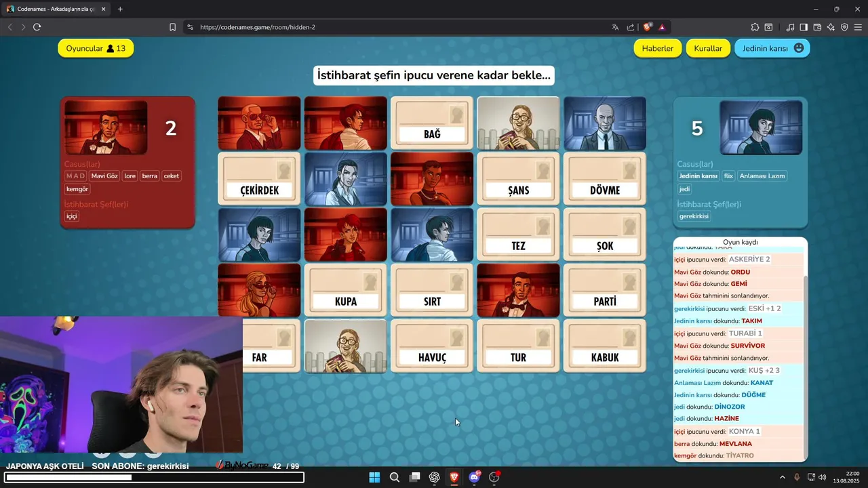Click blue spymaster tag gerekirkisi
The height and width of the screenshot is (488, 868).
pyautogui.click(x=694, y=216)
